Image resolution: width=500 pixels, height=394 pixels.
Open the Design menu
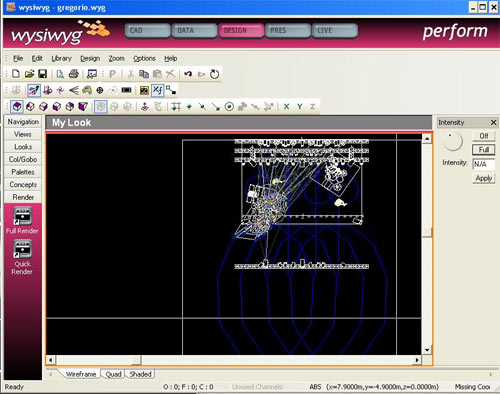coord(90,58)
